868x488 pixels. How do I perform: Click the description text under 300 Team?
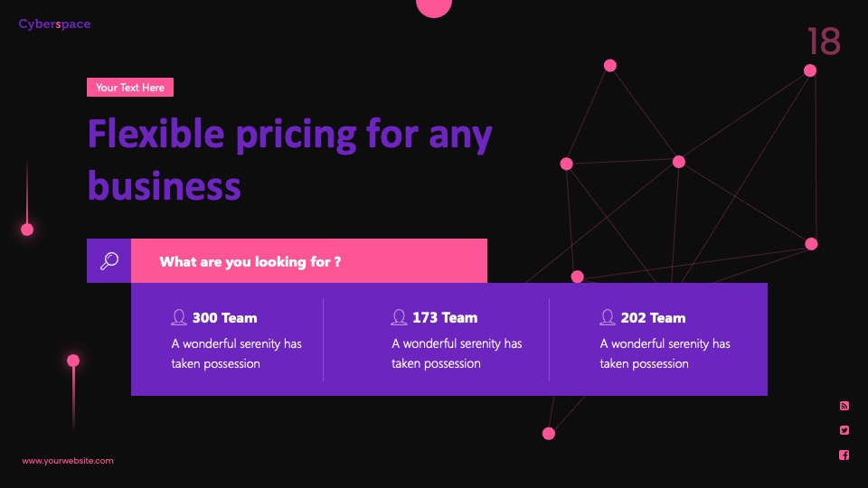pyautogui.click(x=236, y=353)
